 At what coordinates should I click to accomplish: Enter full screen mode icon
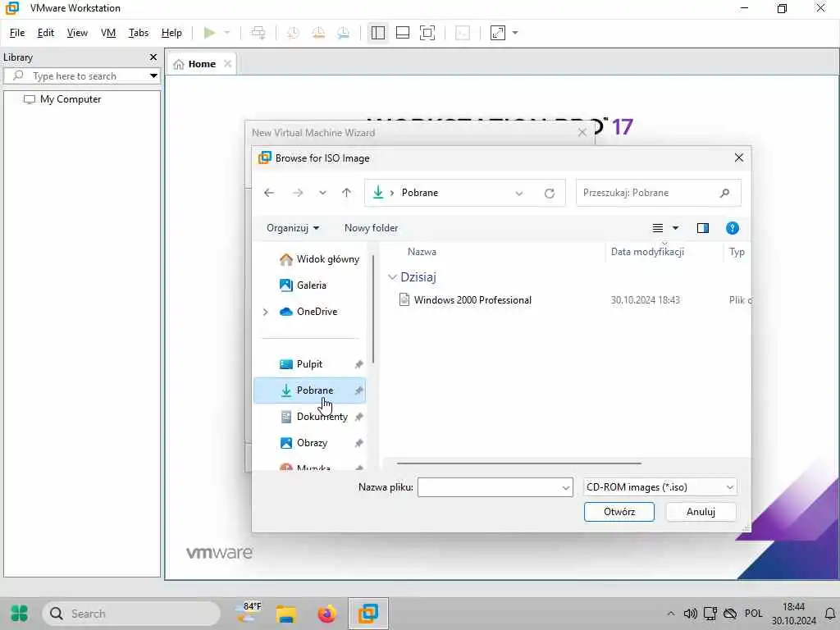pos(427,33)
